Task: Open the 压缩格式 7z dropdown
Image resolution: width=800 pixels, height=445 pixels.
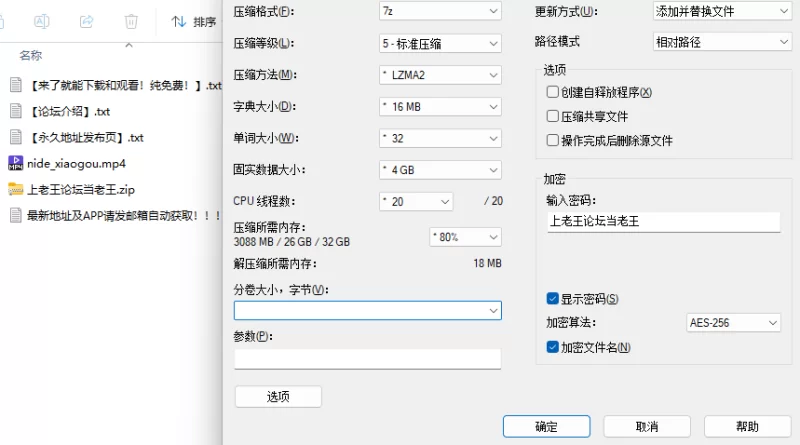Action: [x=439, y=11]
